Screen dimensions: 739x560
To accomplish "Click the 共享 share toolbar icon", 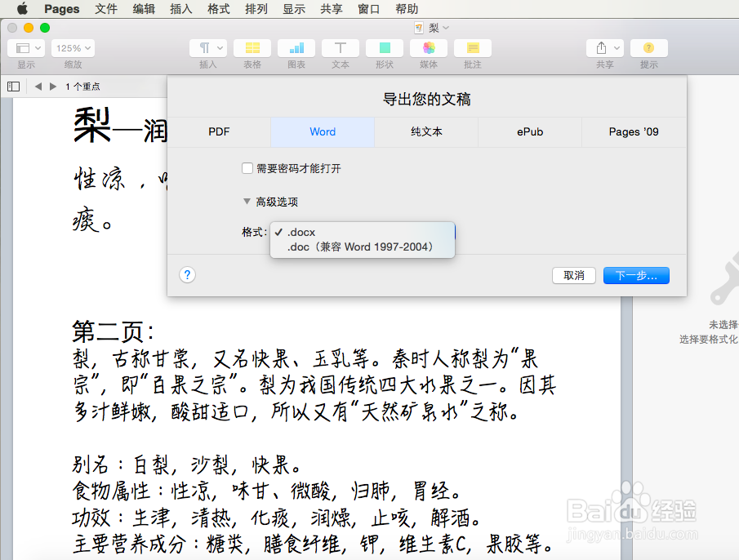I will [x=605, y=48].
